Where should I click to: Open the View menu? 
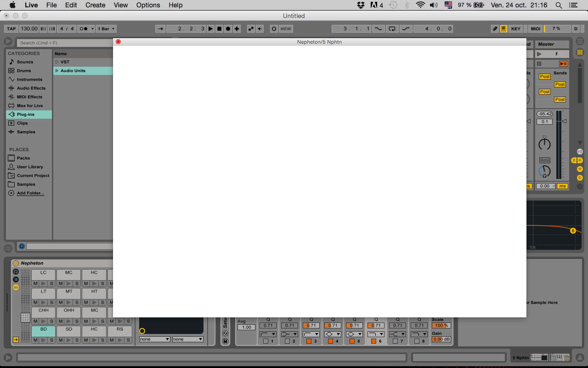point(121,5)
